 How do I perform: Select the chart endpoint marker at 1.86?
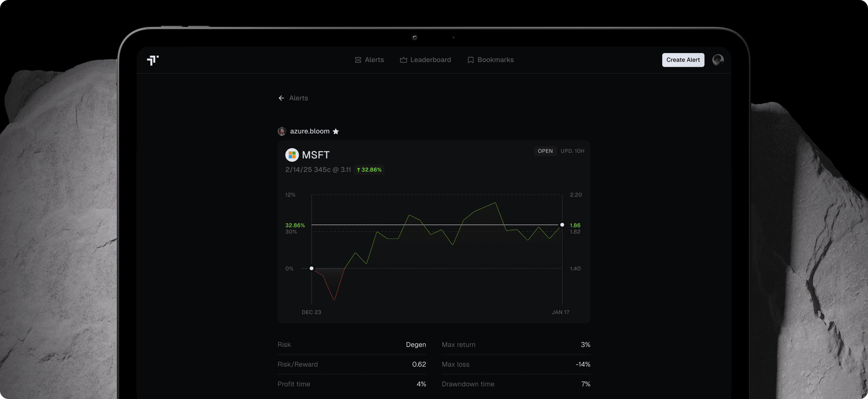tap(562, 225)
